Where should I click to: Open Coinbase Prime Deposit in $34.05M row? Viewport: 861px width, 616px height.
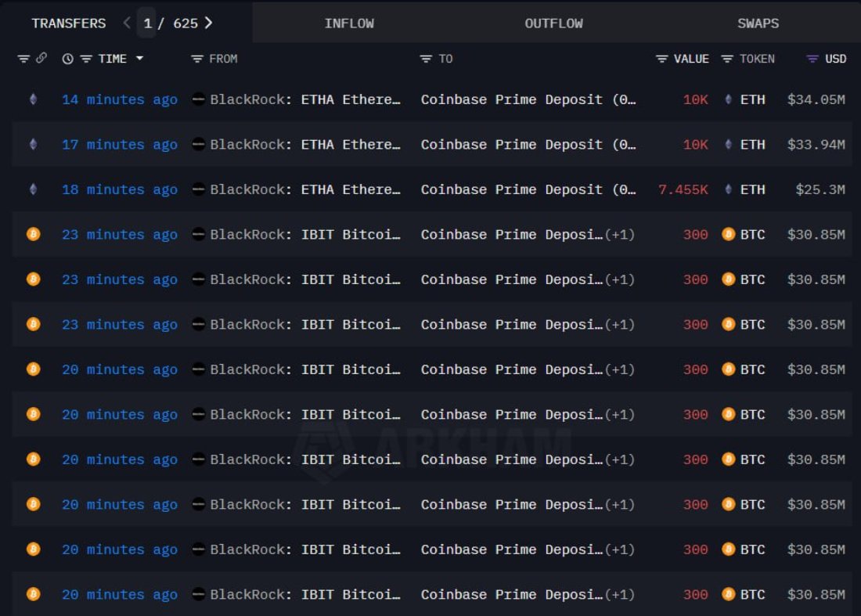click(x=528, y=100)
